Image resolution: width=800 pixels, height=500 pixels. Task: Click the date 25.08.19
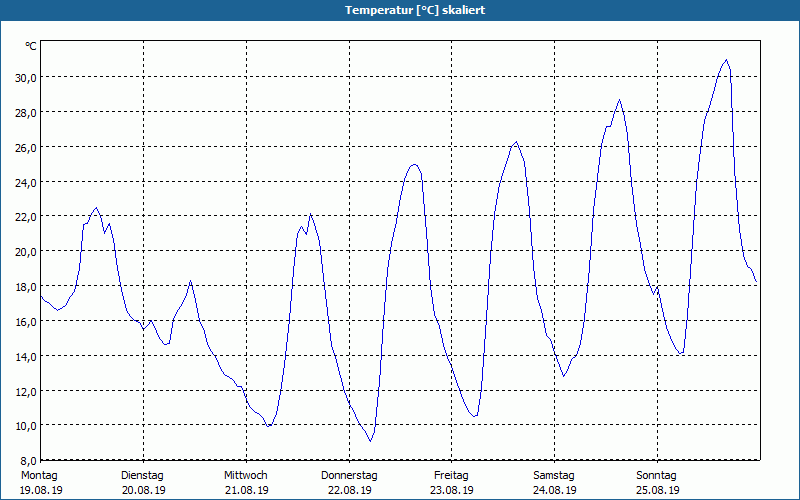tap(658, 490)
